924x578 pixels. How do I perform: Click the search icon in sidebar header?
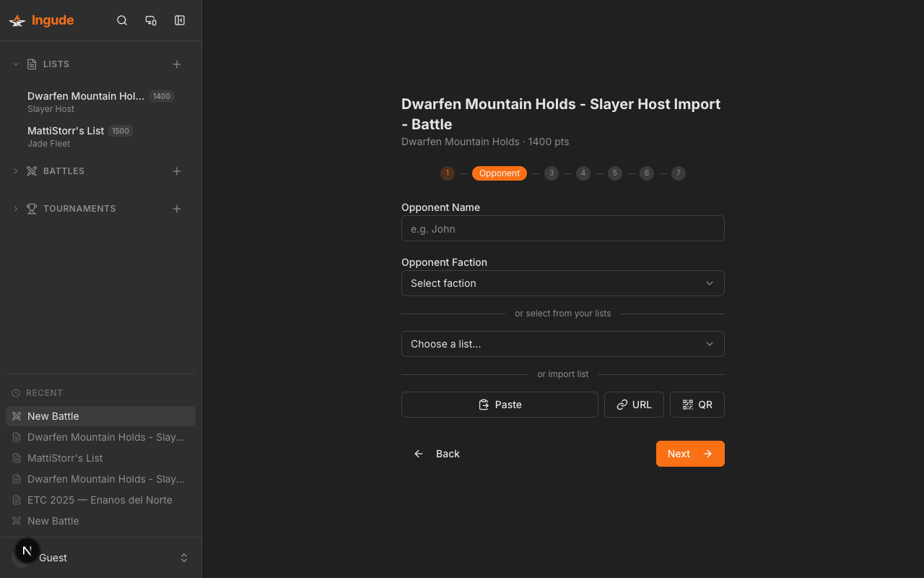(122, 20)
